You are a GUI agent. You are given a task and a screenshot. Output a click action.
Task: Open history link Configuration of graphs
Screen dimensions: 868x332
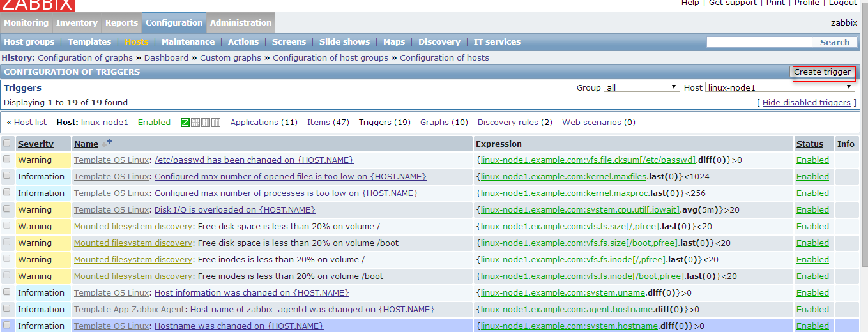click(x=86, y=57)
